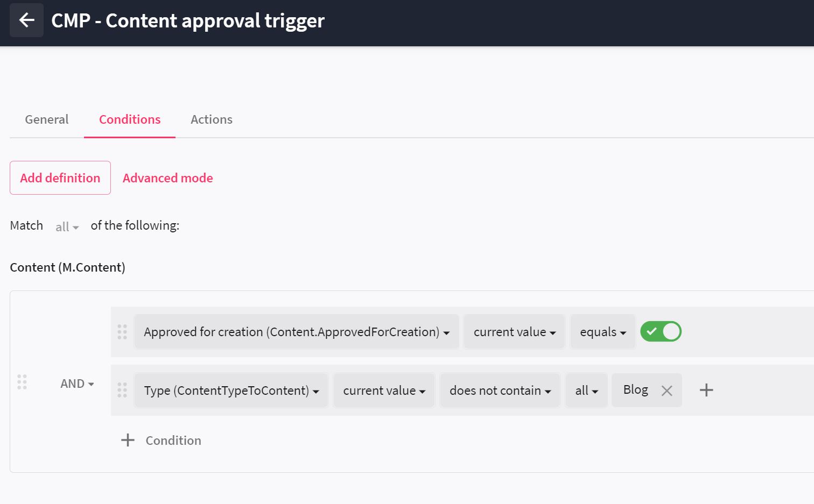
Task: Click the drag handle beside the AND group
Action: [22, 383]
